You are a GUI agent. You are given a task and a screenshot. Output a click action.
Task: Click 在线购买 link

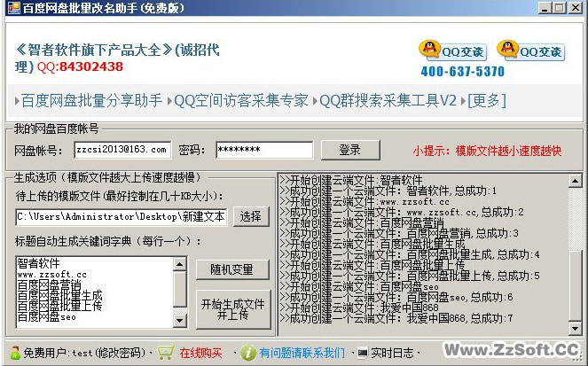coord(200,353)
